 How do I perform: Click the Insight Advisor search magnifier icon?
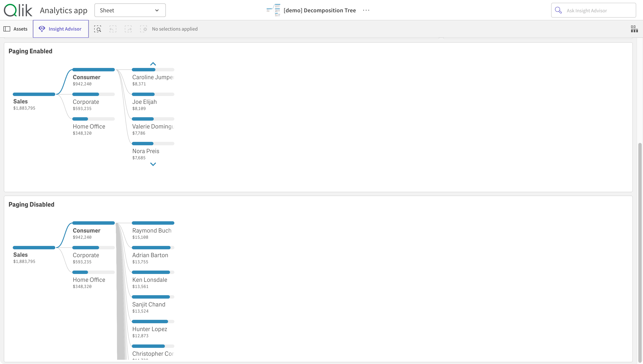(558, 10)
